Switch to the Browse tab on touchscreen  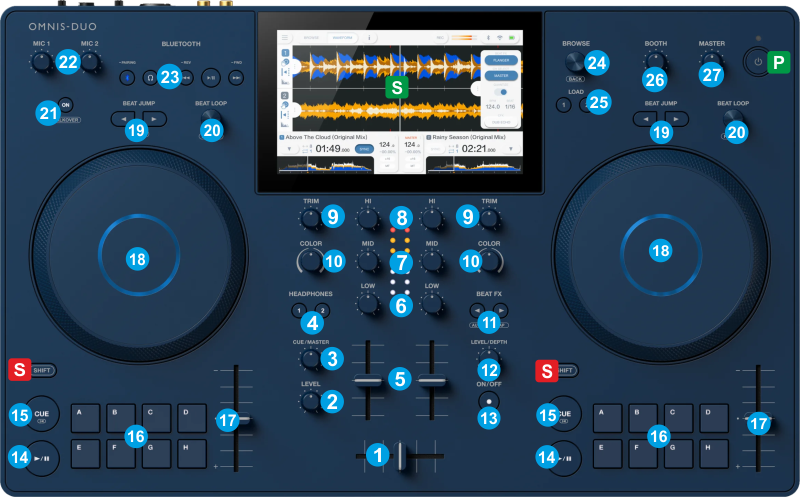312,37
